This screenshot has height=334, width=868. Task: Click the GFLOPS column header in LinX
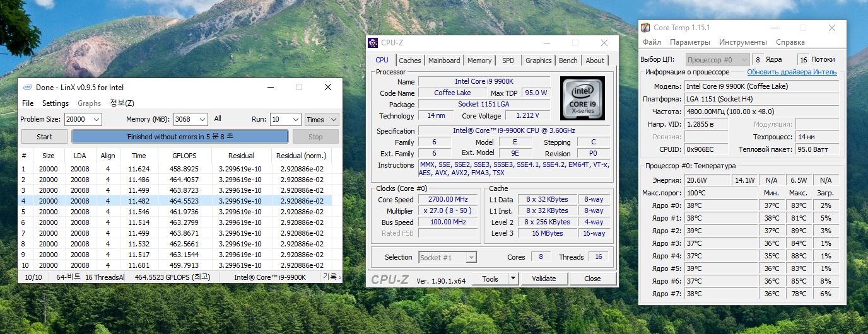(x=184, y=156)
